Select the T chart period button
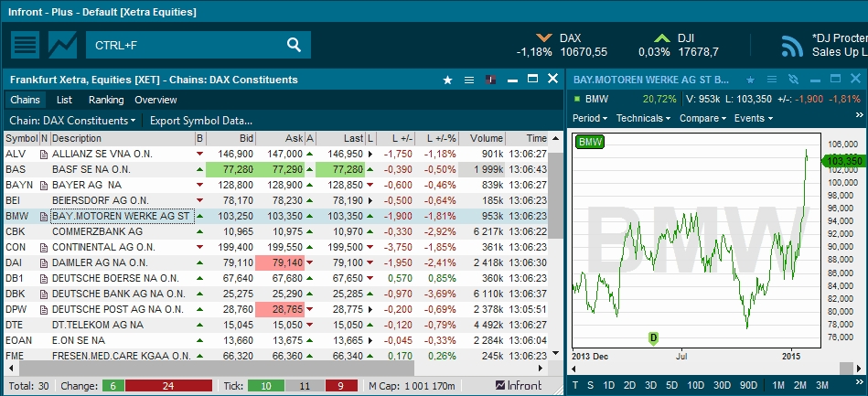This screenshot has width=868, height=396. [575, 385]
